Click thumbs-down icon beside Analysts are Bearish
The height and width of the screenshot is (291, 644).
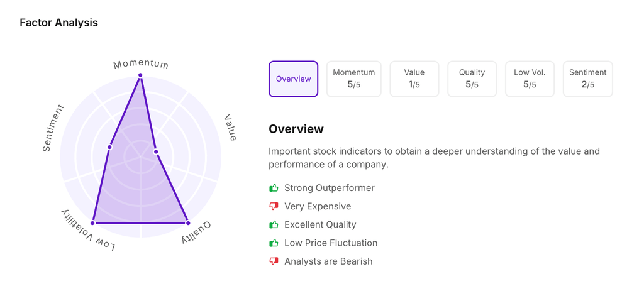point(274,261)
